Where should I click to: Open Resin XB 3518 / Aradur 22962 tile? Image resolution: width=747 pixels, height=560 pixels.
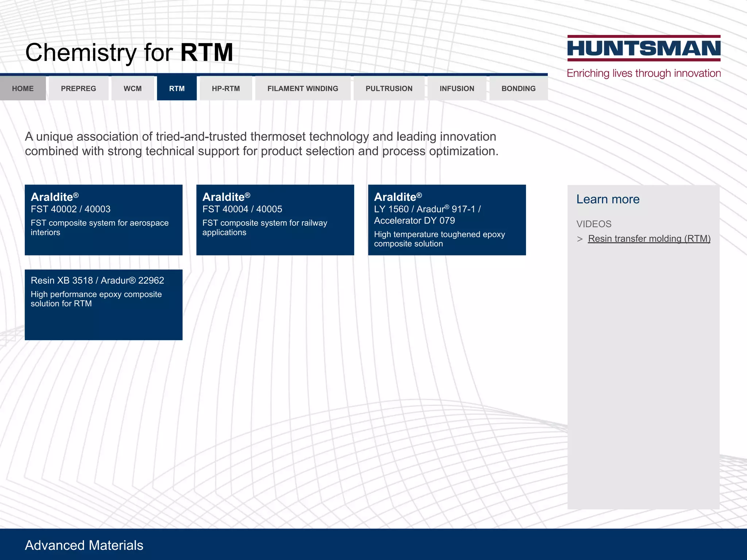click(104, 305)
